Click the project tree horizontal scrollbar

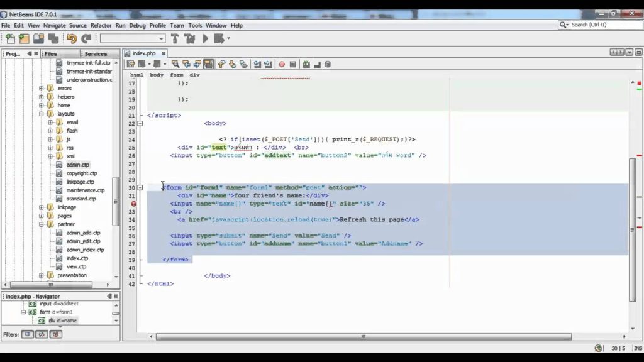51,285
